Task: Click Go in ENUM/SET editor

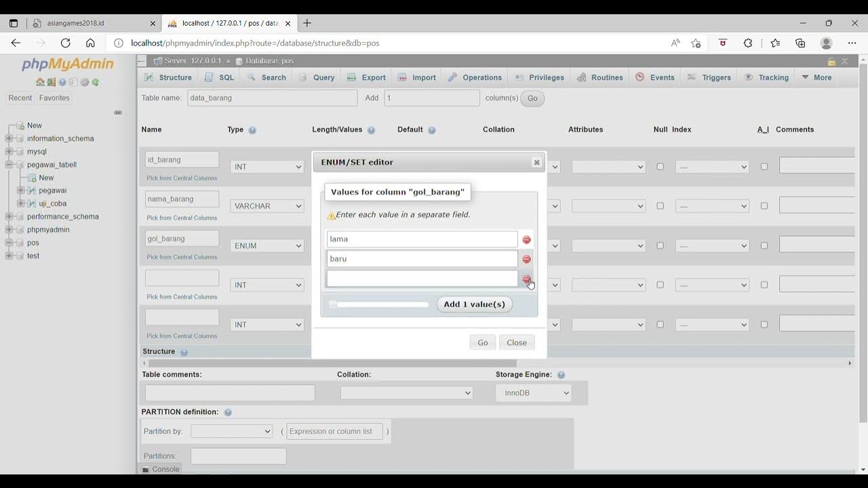Action: (x=483, y=342)
